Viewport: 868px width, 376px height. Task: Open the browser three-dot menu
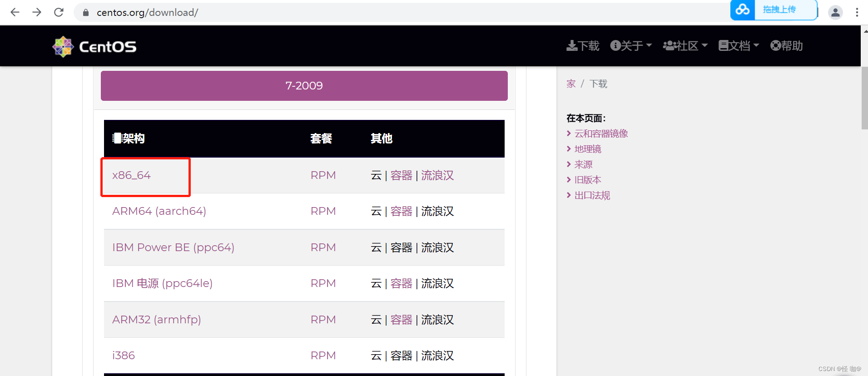click(857, 12)
